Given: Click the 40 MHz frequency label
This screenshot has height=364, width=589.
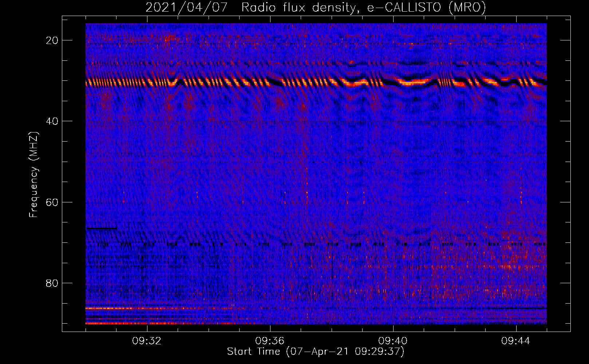Looking at the screenshot, I should [52, 121].
